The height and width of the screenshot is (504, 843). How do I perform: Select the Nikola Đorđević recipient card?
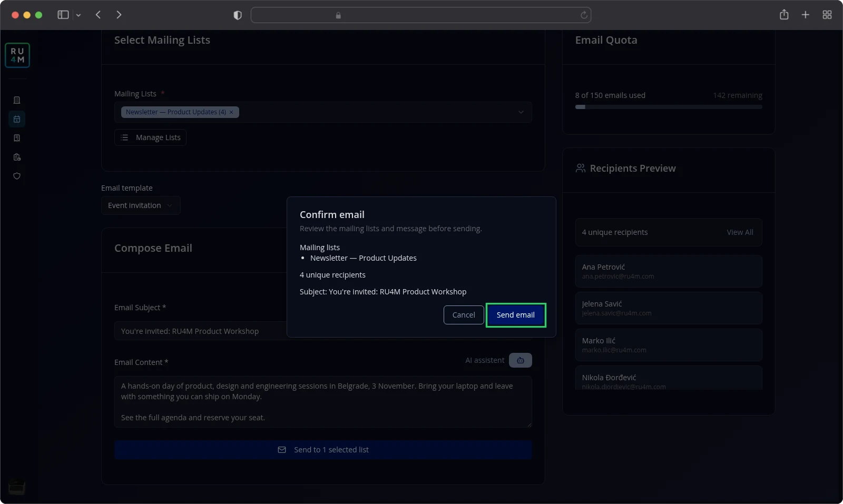669,378
